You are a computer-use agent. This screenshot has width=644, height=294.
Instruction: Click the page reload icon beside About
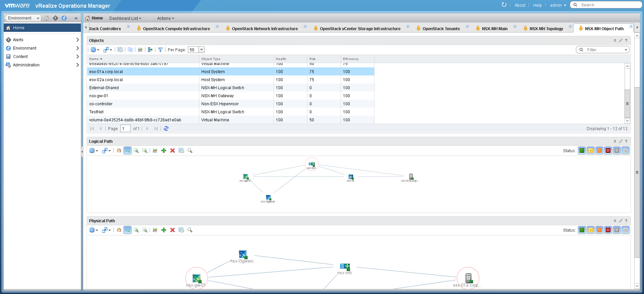click(504, 5)
